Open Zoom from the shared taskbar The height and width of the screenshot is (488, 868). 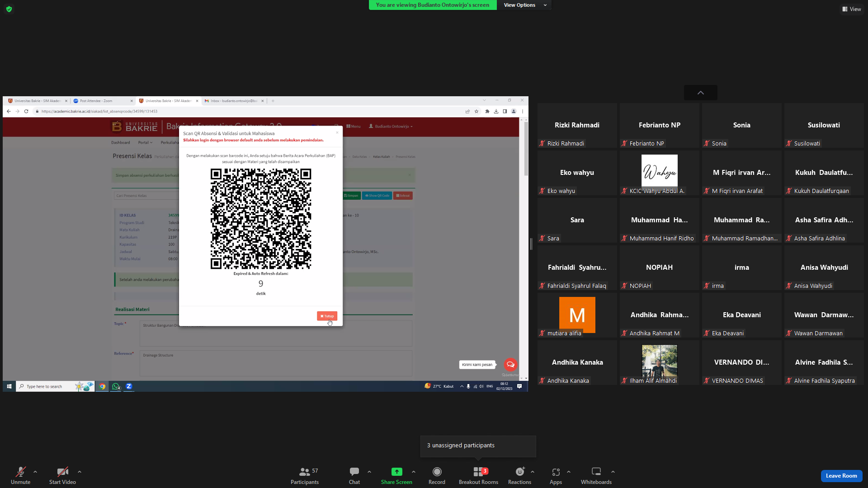[x=129, y=386]
